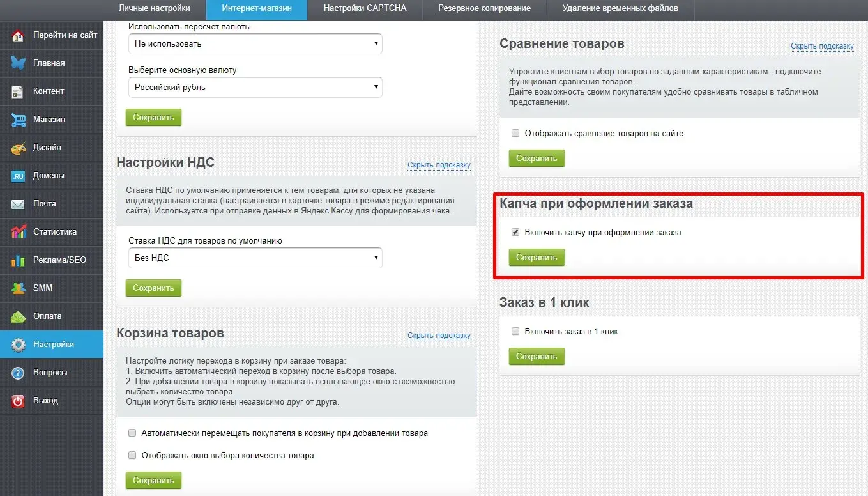Expand the Без НДС rate dropdown
The height and width of the screenshot is (496, 868).
(x=255, y=258)
